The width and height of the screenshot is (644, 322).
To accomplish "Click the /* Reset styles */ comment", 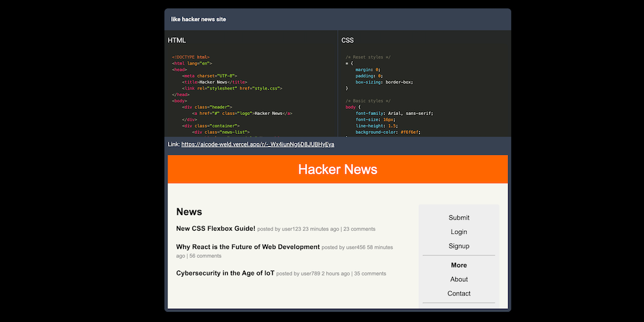I will (x=368, y=57).
